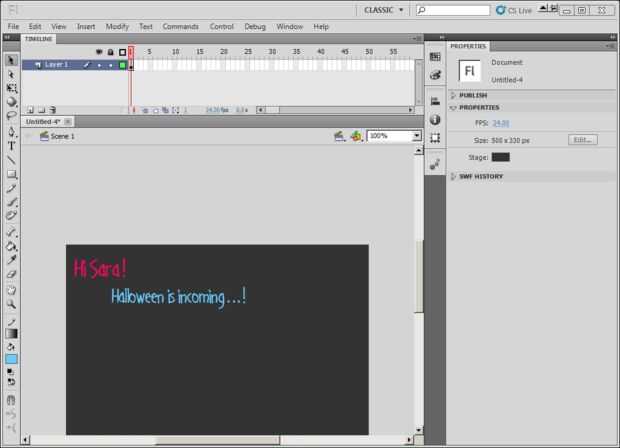Toggle Show or Hide All Layers eye

click(x=99, y=52)
